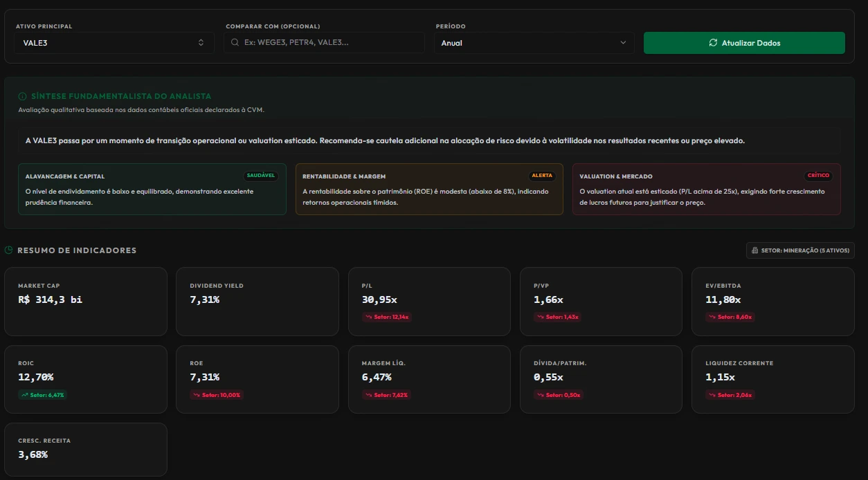868x480 pixels.
Task: Click the magnifier icon in the Comparar Com field
Action: click(x=235, y=43)
